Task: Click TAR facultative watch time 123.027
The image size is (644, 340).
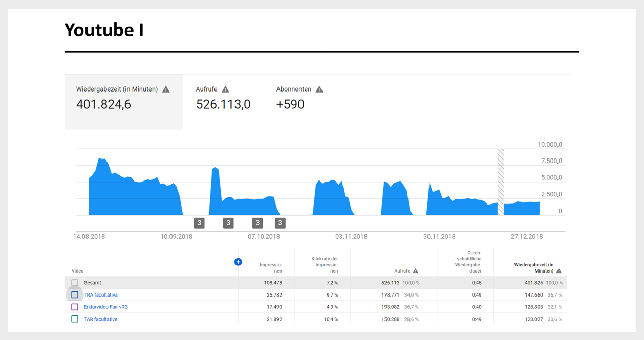Action: pos(534,319)
